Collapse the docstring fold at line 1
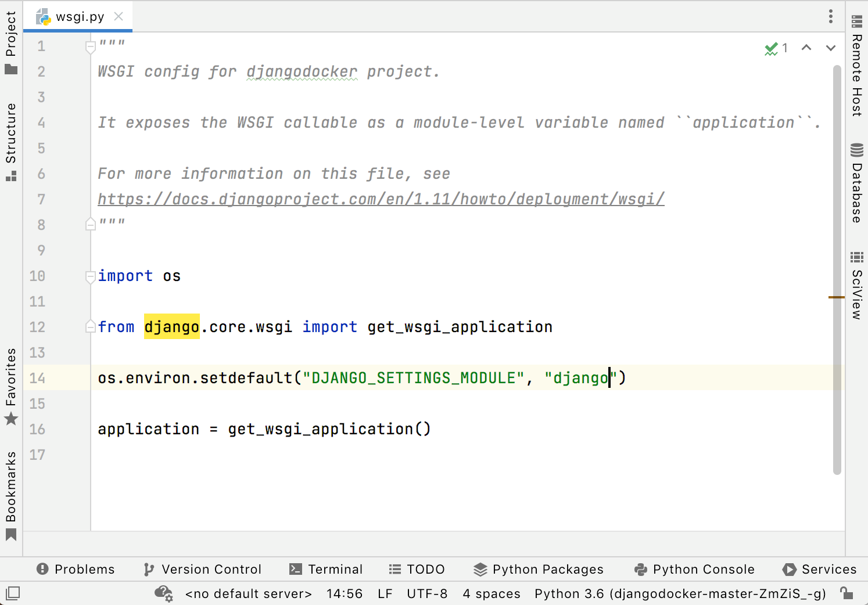This screenshot has height=605, width=868. coord(91,47)
